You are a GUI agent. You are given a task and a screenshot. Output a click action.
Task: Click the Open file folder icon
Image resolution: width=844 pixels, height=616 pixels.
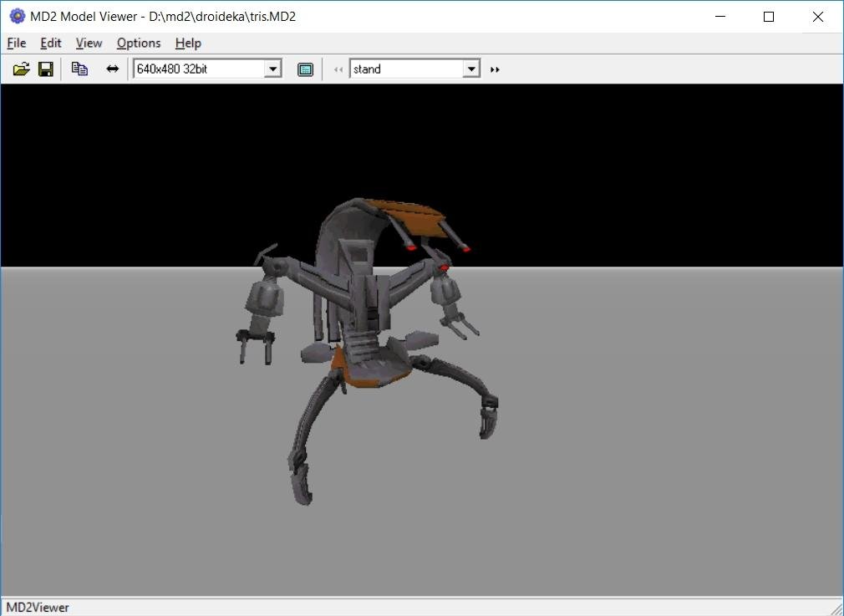[x=21, y=69]
